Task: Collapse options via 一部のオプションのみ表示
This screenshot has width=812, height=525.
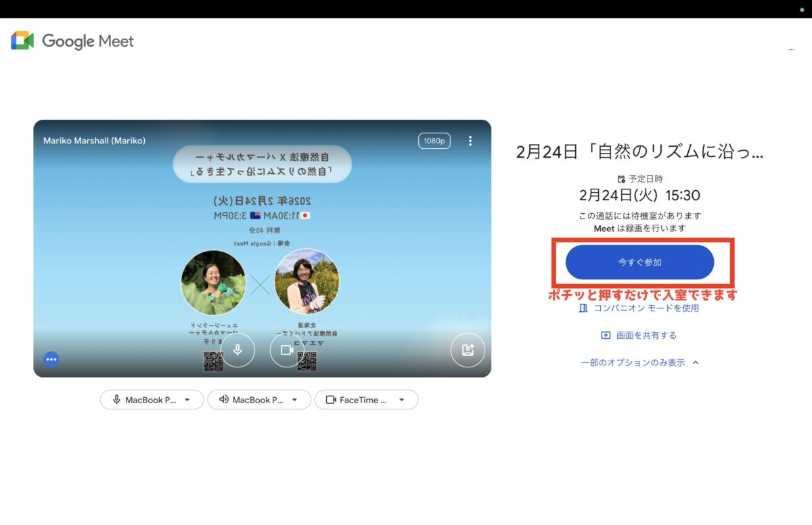Action: pos(639,363)
